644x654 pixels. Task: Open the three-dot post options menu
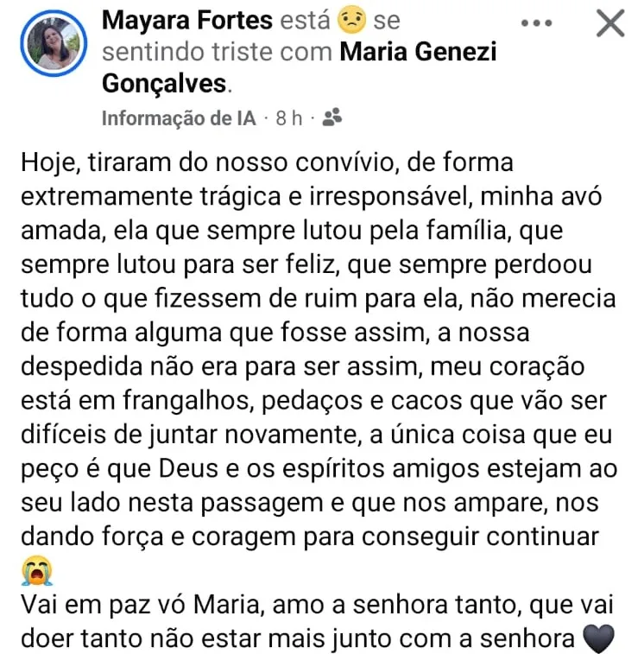536,23
